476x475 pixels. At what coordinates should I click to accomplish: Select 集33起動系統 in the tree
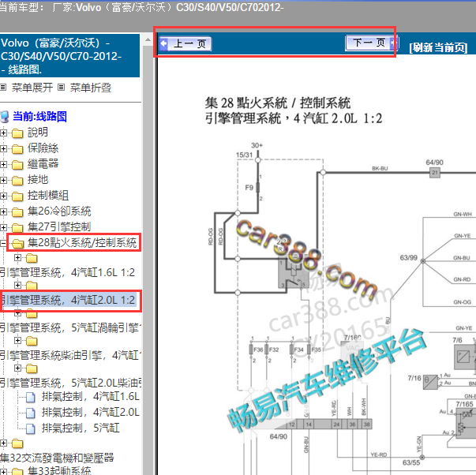pyautogui.click(x=59, y=471)
